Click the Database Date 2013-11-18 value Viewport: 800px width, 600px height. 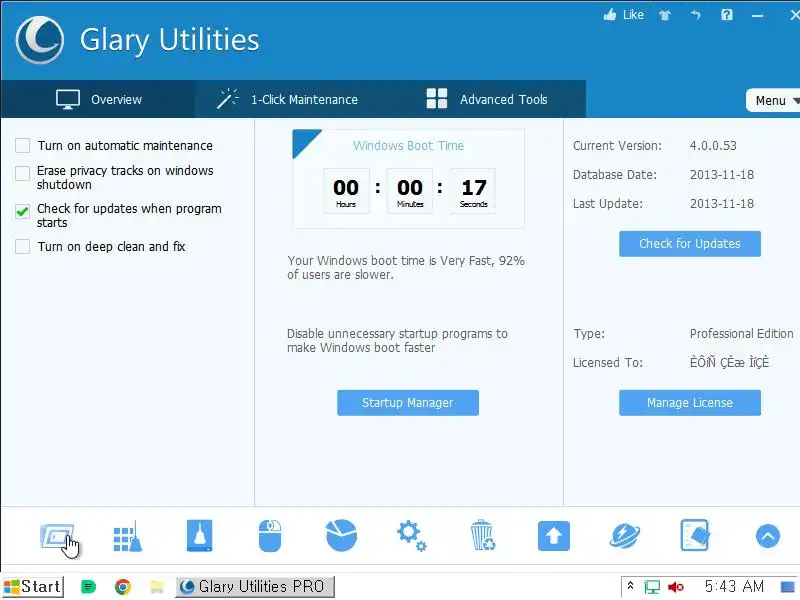pyautogui.click(x=722, y=175)
